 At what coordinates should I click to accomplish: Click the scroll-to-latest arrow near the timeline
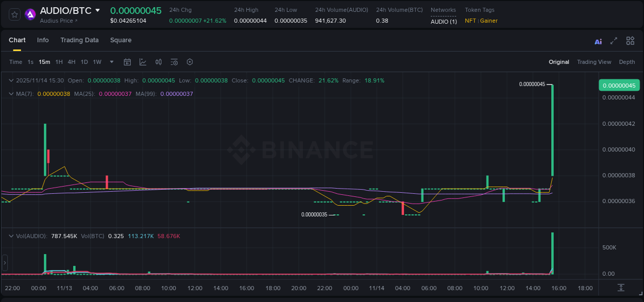[621, 289]
